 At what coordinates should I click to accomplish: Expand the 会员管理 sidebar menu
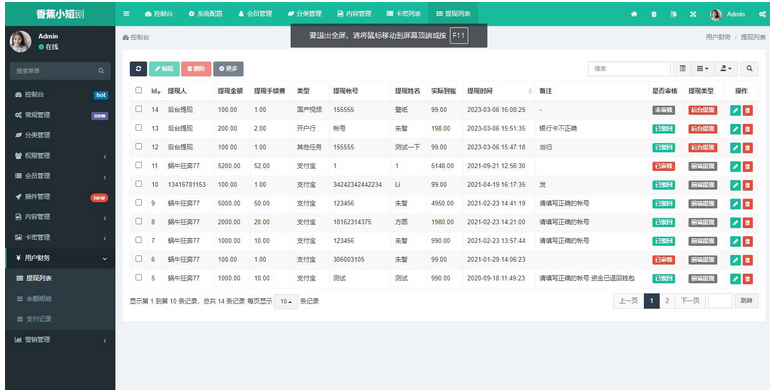click(x=60, y=176)
